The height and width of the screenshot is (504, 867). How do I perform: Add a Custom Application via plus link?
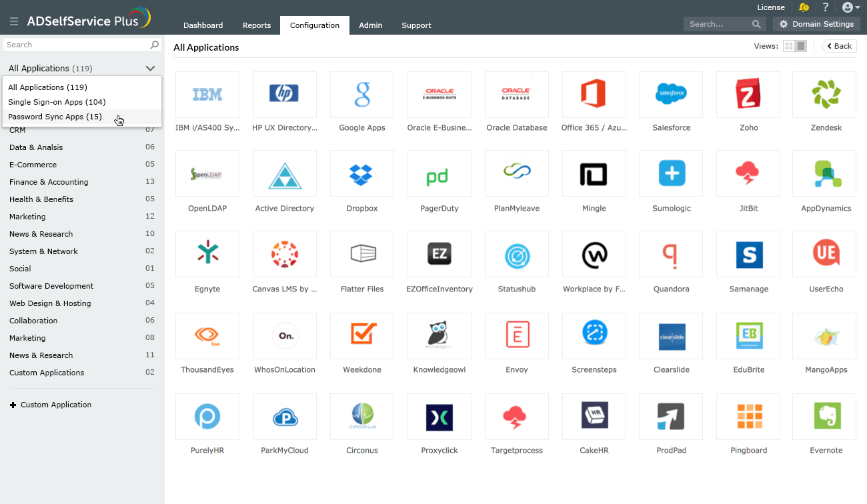[51, 405]
